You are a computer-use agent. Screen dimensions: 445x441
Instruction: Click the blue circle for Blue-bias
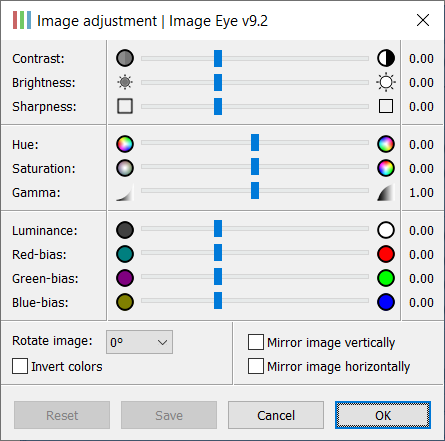[386, 302]
